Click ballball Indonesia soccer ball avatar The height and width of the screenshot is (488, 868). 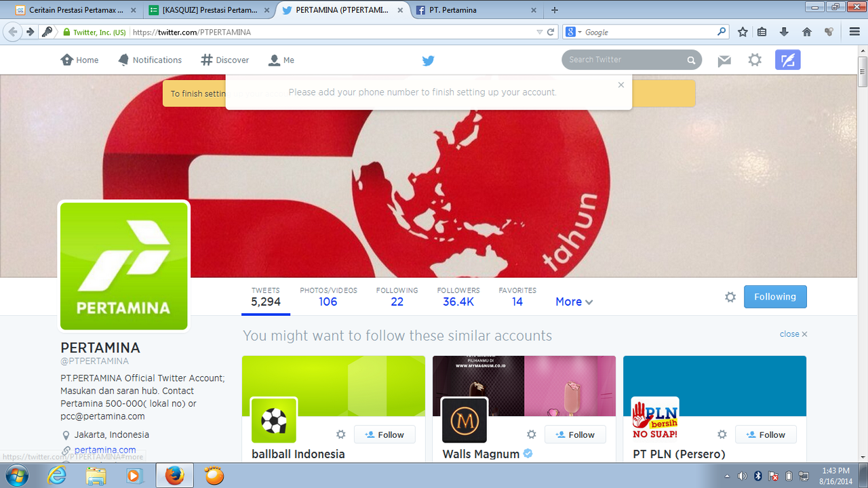click(x=274, y=420)
